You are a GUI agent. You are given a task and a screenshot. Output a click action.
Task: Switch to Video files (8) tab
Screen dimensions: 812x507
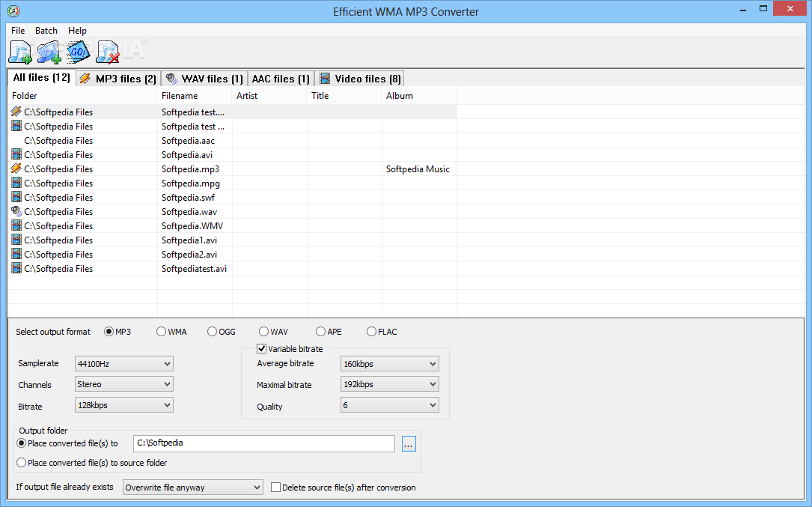(361, 79)
